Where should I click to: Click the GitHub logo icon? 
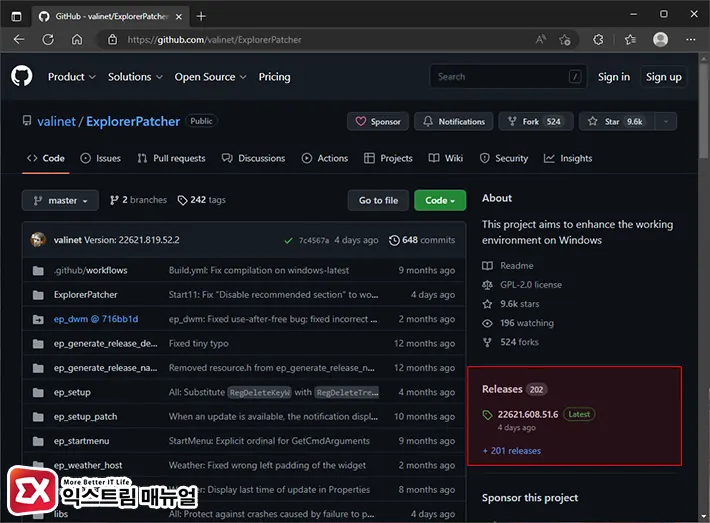[x=22, y=77]
